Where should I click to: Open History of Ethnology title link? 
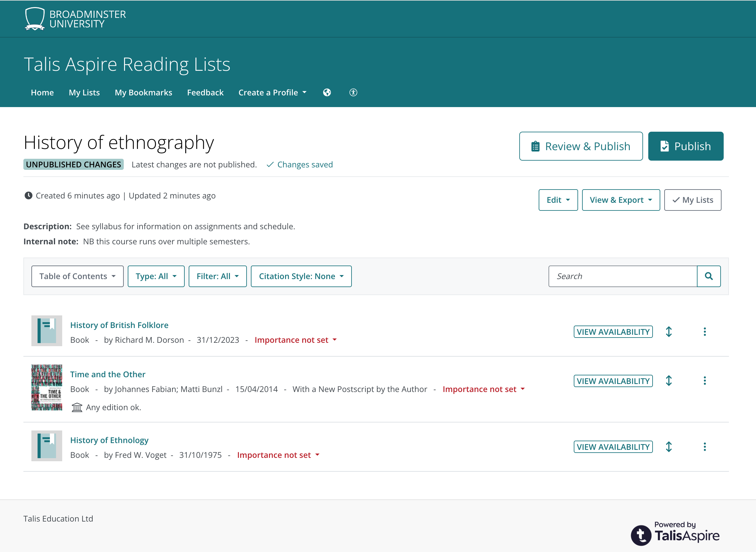tap(109, 440)
